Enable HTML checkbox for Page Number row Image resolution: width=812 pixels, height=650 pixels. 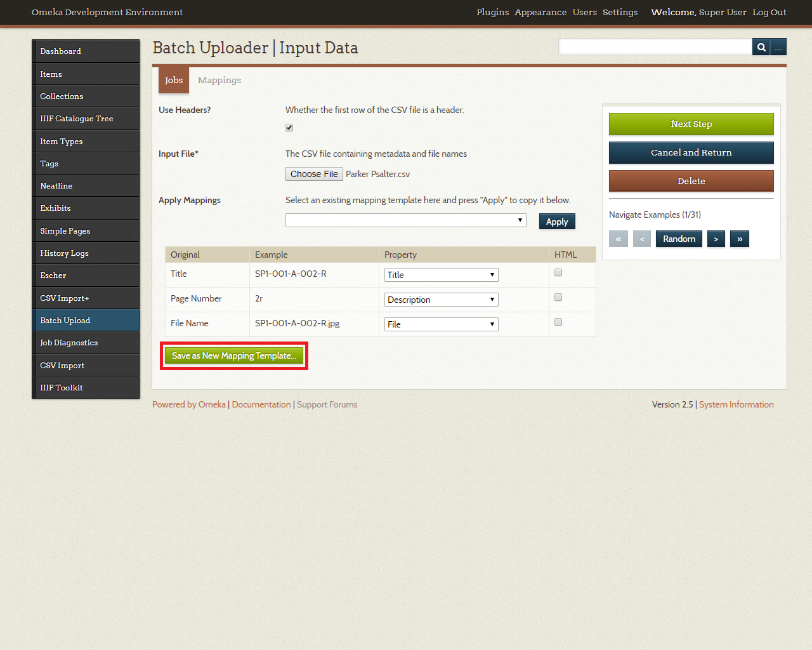[x=558, y=297]
